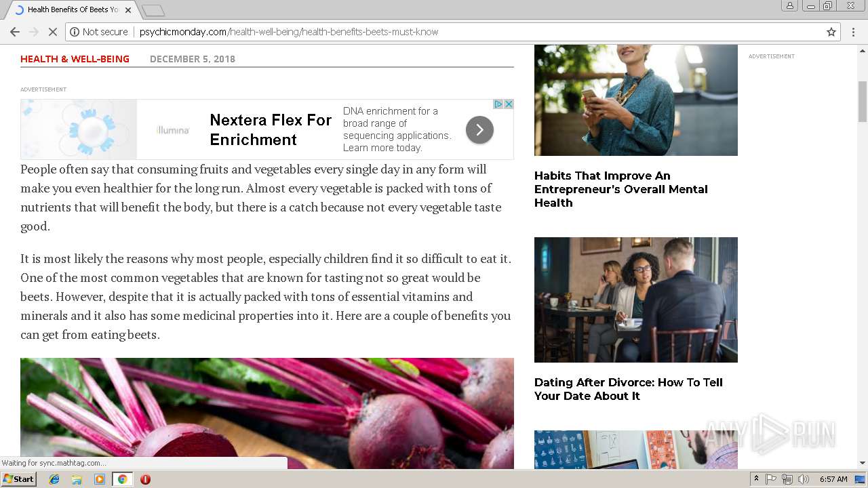Image resolution: width=868 pixels, height=488 pixels.
Task: Open the Chrome three-dot menu
Action: [853, 32]
